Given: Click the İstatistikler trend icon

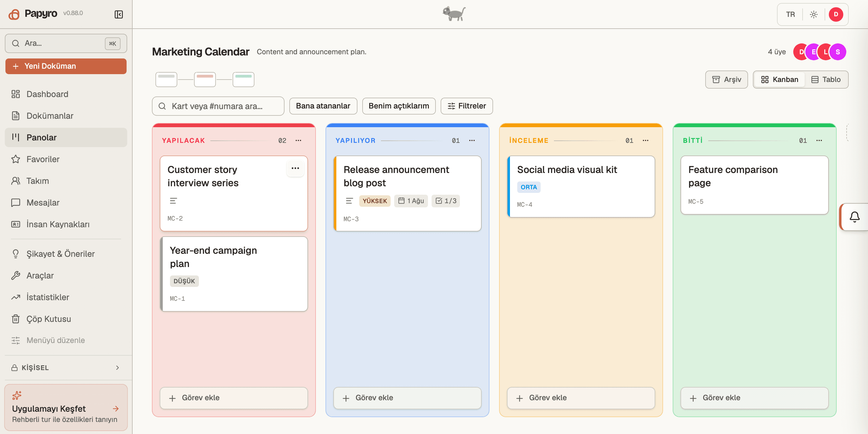Looking at the screenshot, I should tap(15, 297).
